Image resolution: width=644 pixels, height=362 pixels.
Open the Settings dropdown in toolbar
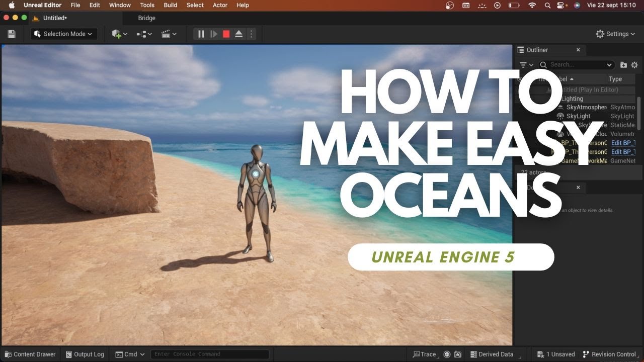pyautogui.click(x=616, y=34)
